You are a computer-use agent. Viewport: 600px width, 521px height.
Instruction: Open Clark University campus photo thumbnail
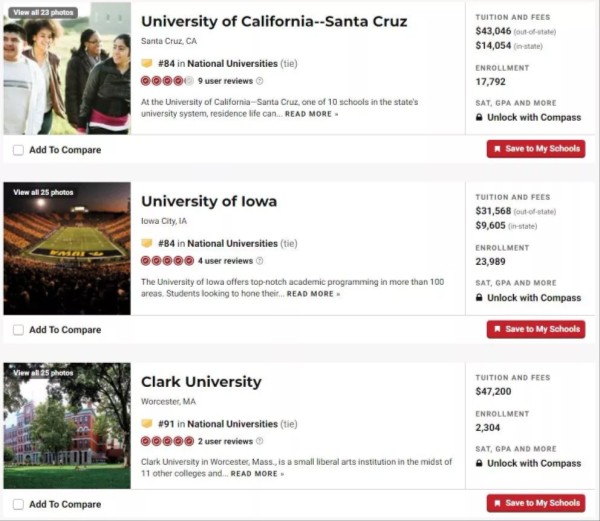67,426
